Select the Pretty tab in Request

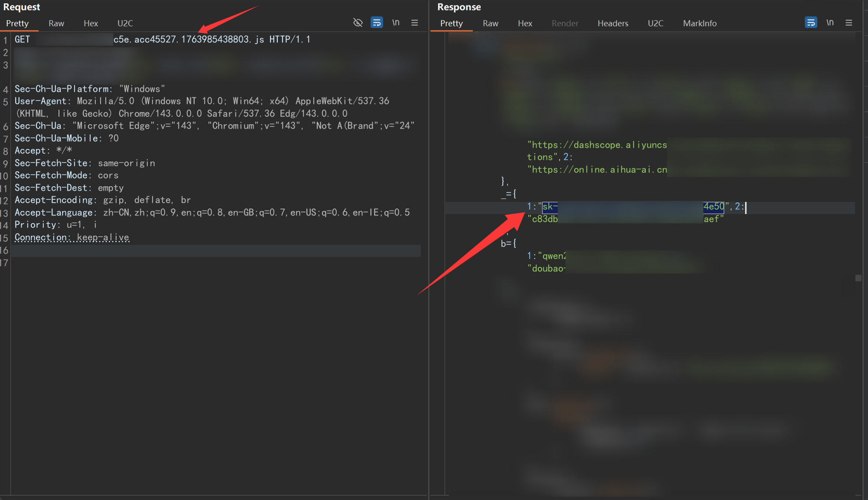pos(17,23)
